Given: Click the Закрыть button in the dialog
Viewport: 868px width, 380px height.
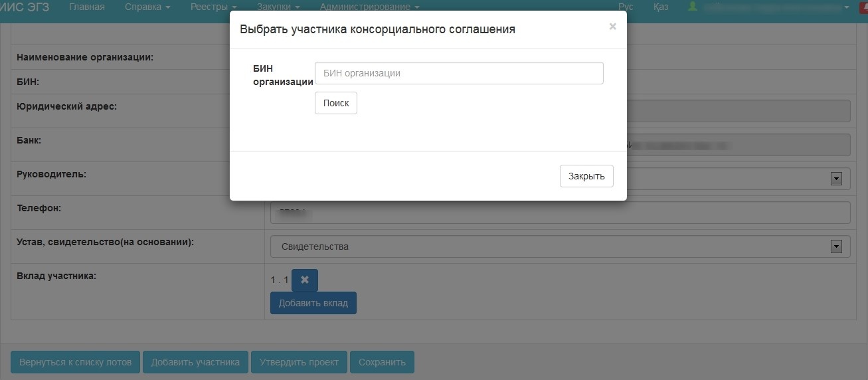Looking at the screenshot, I should point(586,176).
